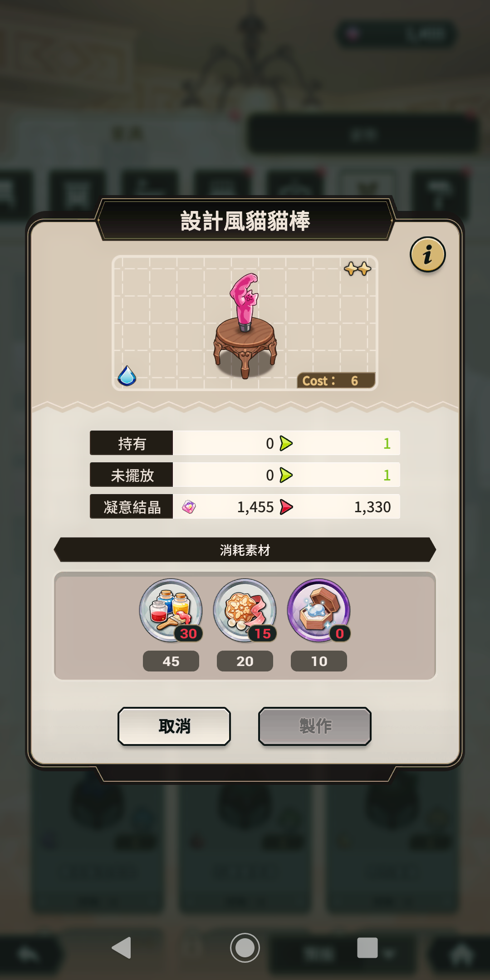This screenshot has height=980, width=490.
Task: Tap the Android home circle button
Action: click(245, 947)
